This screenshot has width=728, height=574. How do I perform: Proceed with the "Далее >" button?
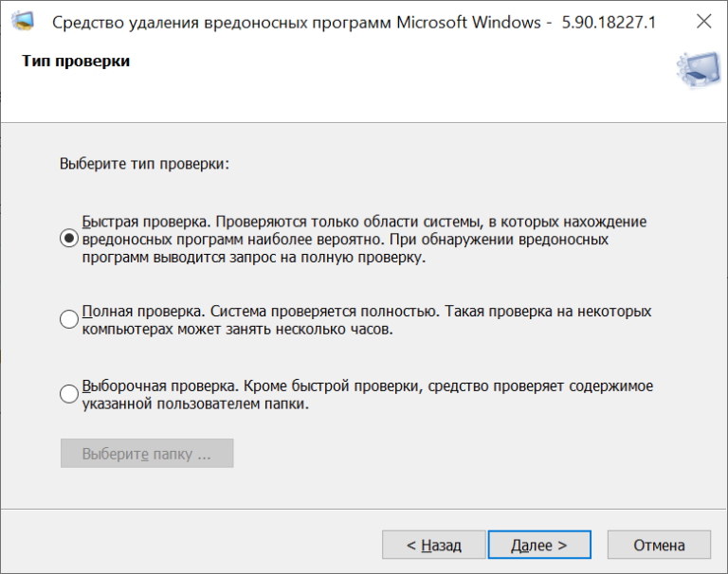tap(539, 545)
